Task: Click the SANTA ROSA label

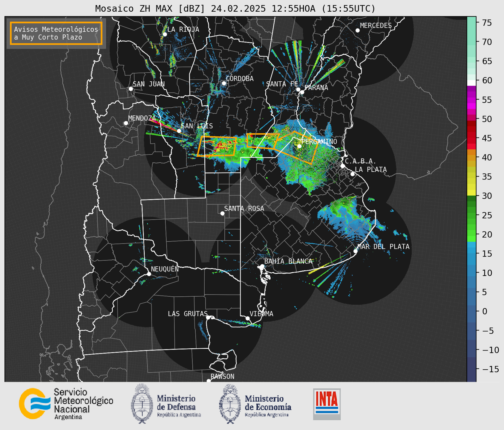Action: tap(244, 208)
